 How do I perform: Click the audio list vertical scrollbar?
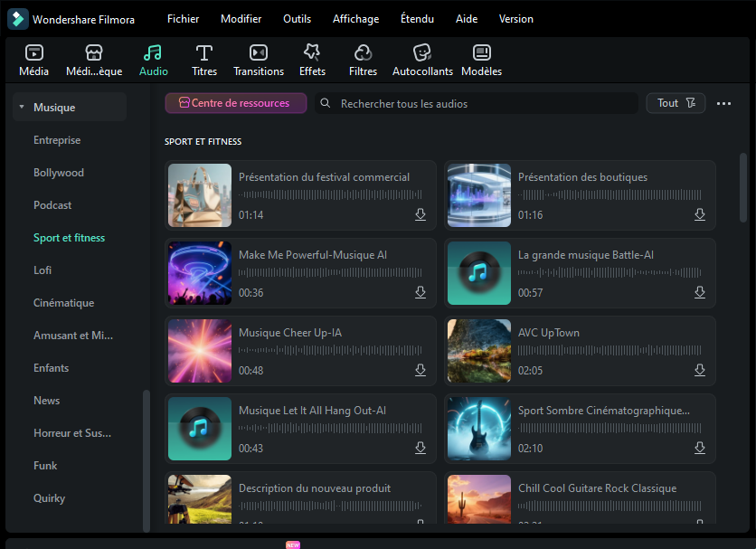(x=743, y=186)
